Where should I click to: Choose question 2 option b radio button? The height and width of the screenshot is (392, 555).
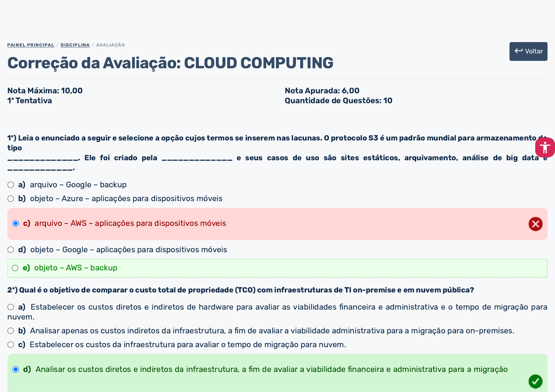coord(11,331)
